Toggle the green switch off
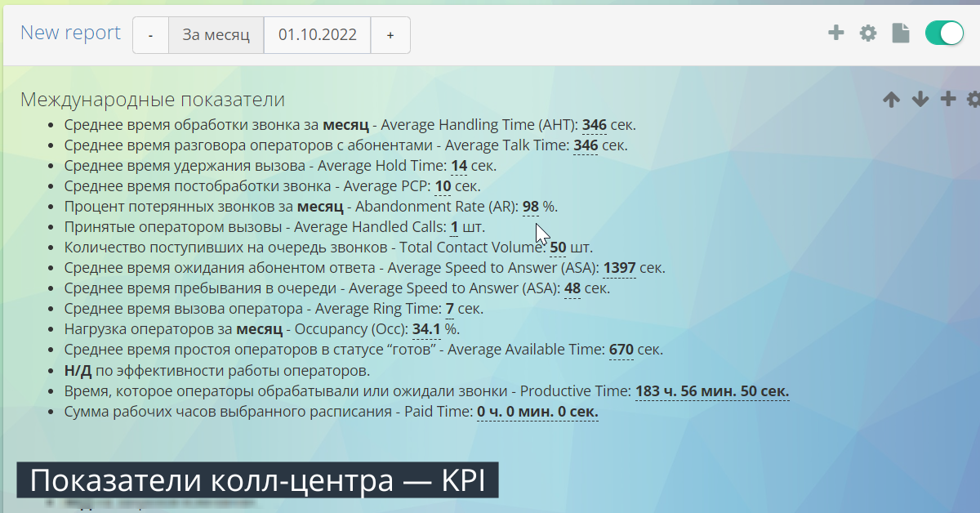The image size is (980, 513). pyautogui.click(x=944, y=33)
